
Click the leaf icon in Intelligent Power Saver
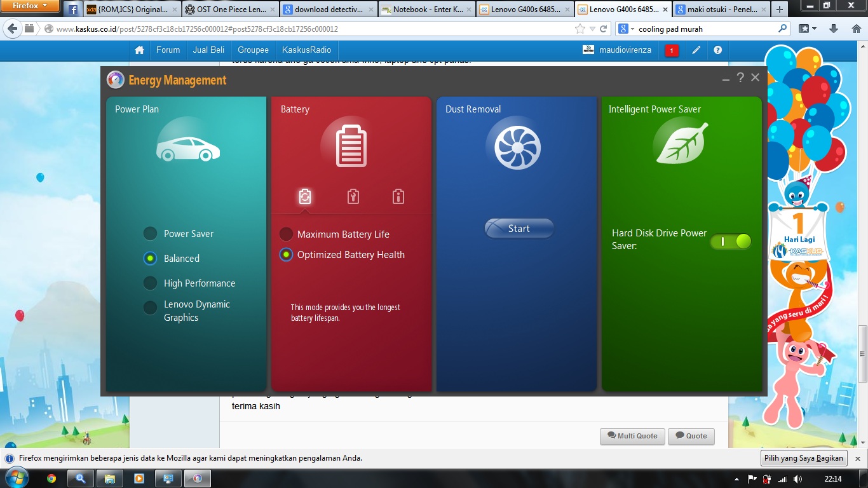click(x=681, y=143)
